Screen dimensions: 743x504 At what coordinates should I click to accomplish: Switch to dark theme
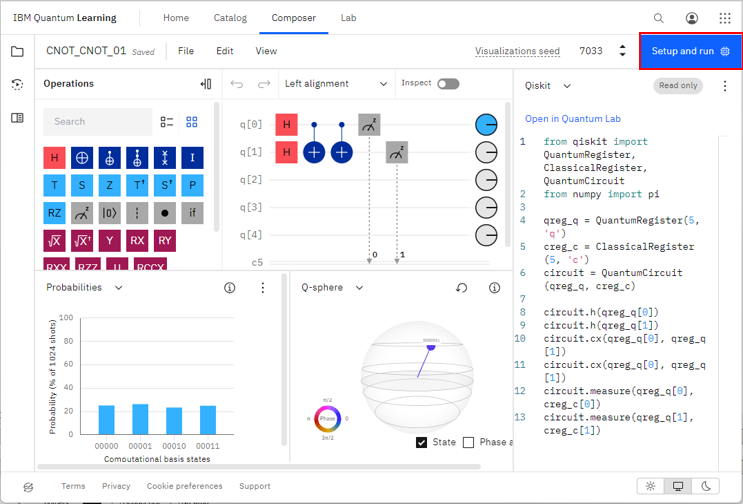[706, 486]
